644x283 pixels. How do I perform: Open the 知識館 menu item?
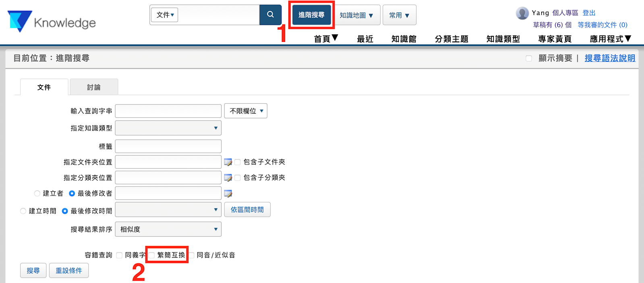click(404, 39)
